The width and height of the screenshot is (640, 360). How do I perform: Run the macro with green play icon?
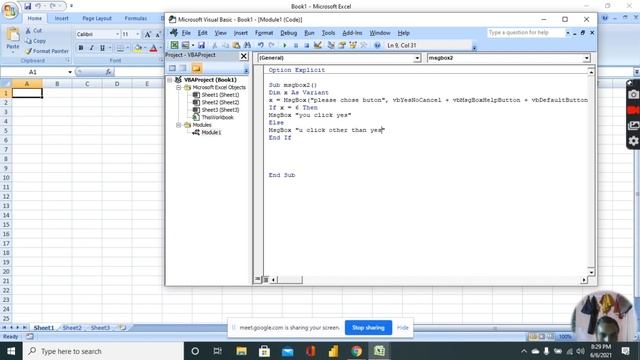(284, 45)
